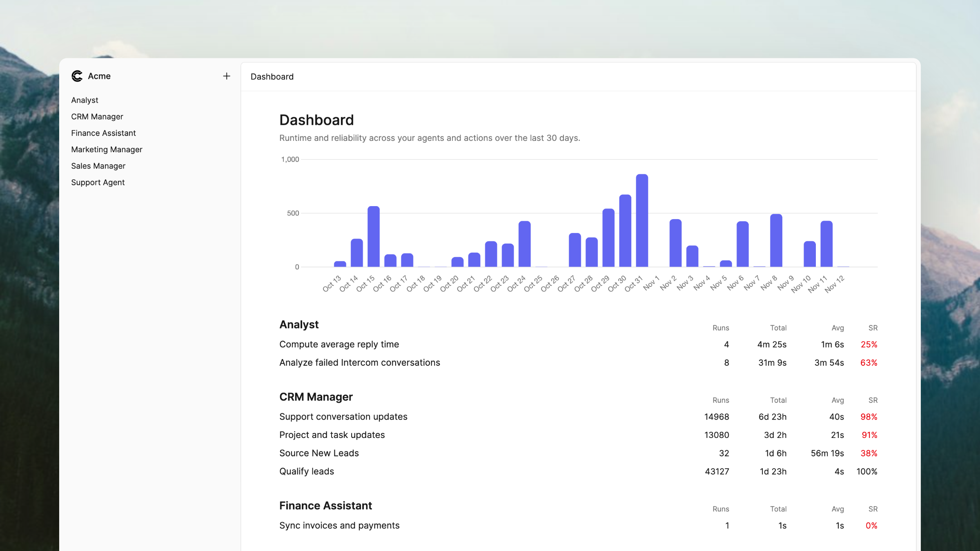The height and width of the screenshot is (551, 980).
Task: Open Analyze failed Intercom conversations row
Action: [359, 363]
